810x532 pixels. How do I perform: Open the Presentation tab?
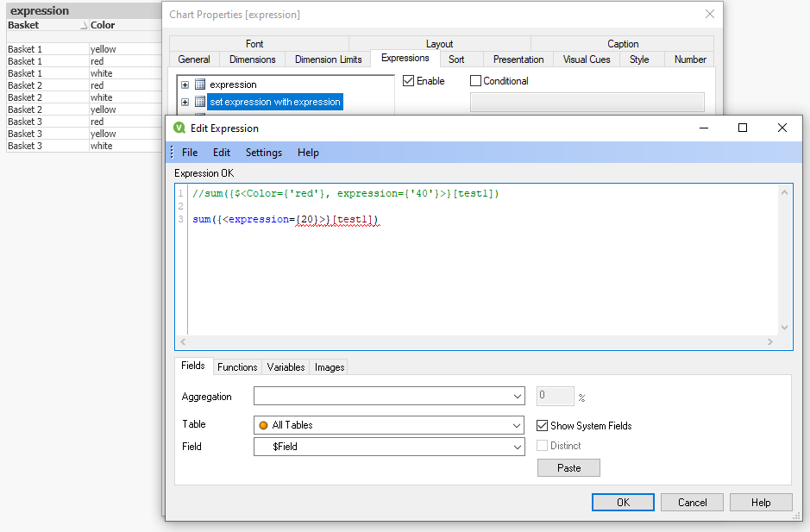tap(518, 59)
